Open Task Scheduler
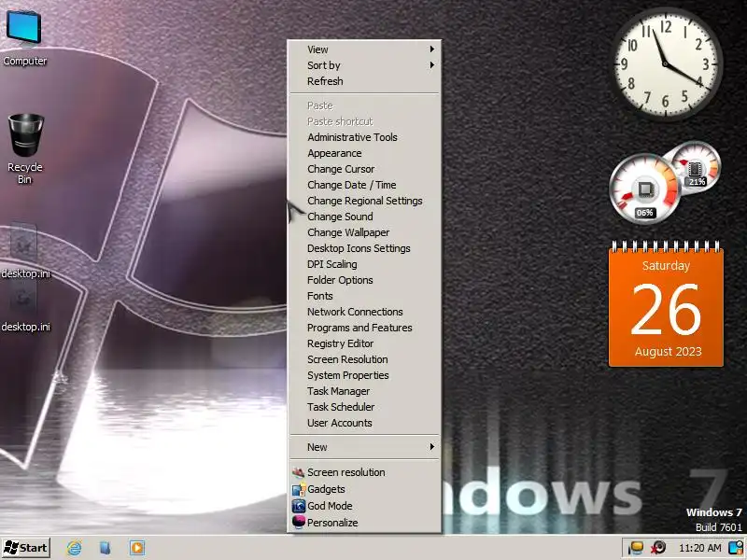The height and width of the screenshot is (560, 747). [x=365, y=407]
